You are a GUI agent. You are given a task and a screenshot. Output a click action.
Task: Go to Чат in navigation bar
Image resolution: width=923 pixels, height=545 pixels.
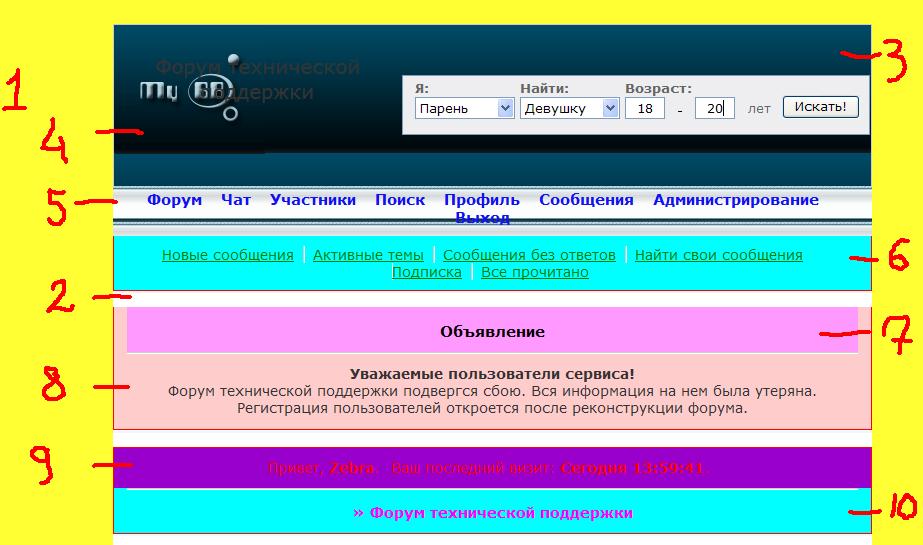click(x=236, y=200)
